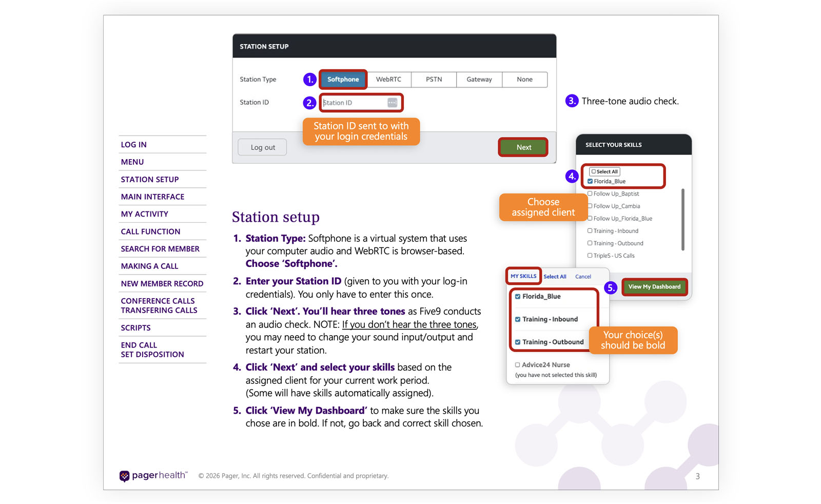Click the ellipsis icon inside the Station ID field

point(392,103)
